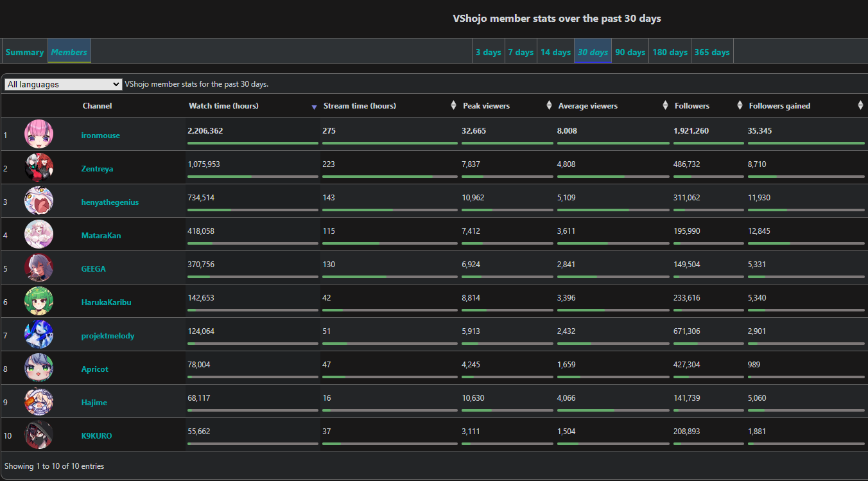Open ironmouse's avatar thumbnail
The image size is (868, 481).
(39, 134)
